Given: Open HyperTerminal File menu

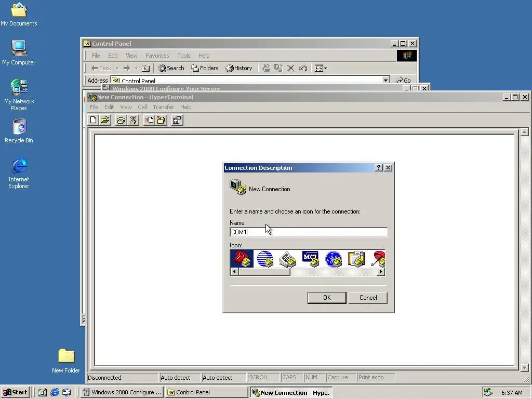Looking at the screenshot, I should click(x=94, y=107).
